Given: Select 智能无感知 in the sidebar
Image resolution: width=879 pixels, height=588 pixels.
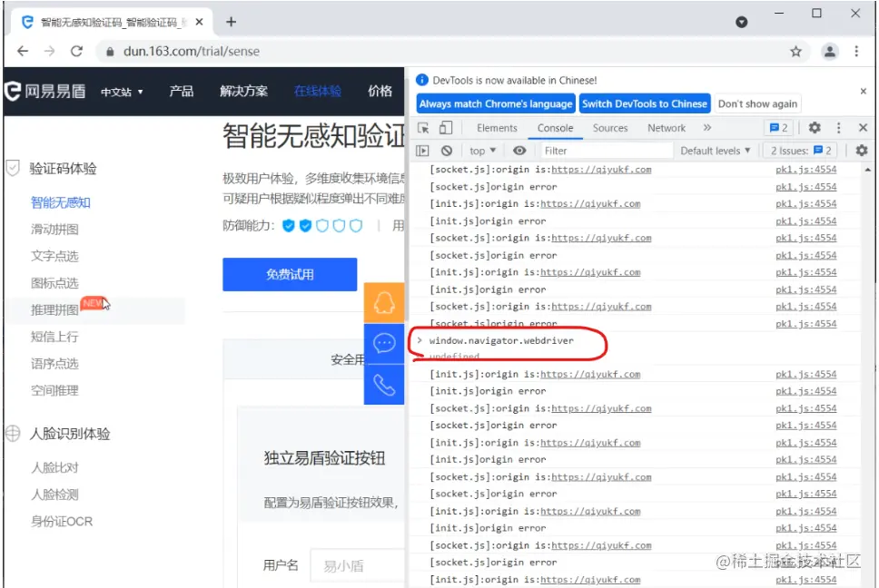Looking at the screenshot, I should [61, 202].
